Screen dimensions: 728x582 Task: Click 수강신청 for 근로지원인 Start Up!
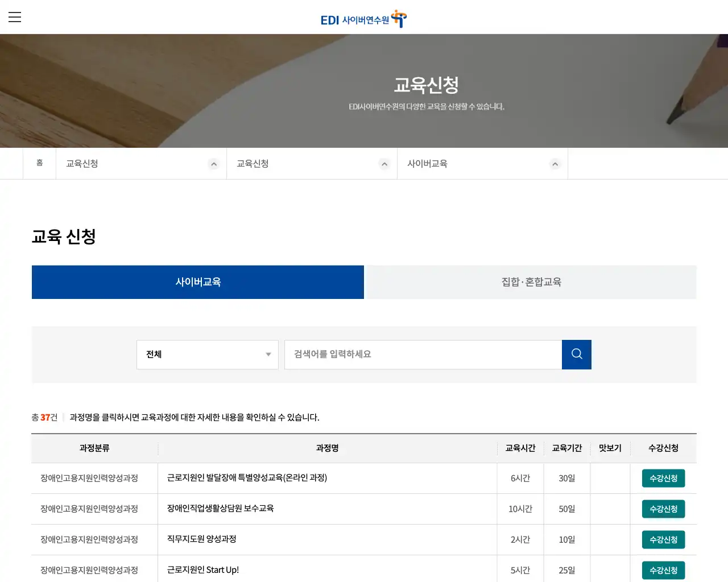pyautogui.click(x=663, y=570)
